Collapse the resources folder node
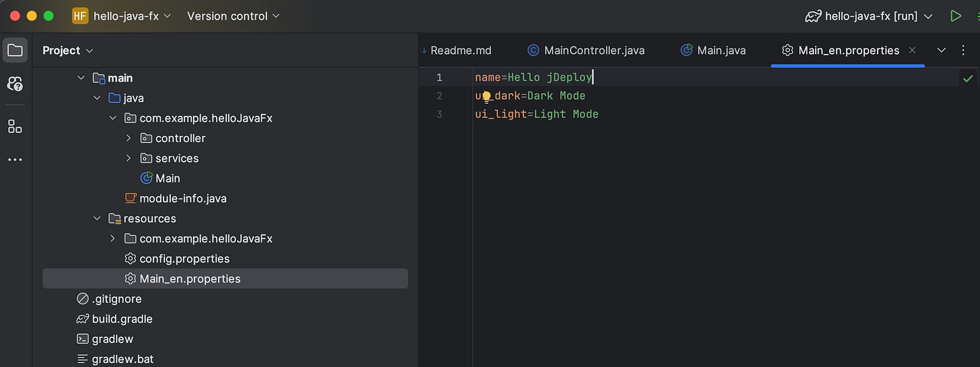Screen dimensions: 980x367 (x=98, y=219)
